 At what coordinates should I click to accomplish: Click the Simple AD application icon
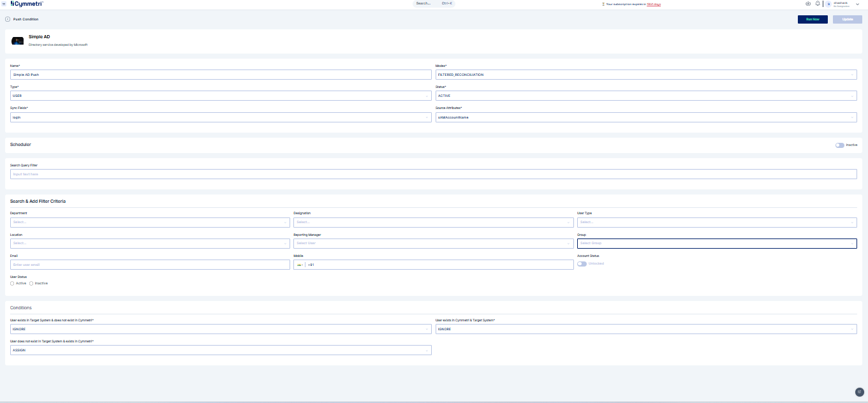(18, 41)
